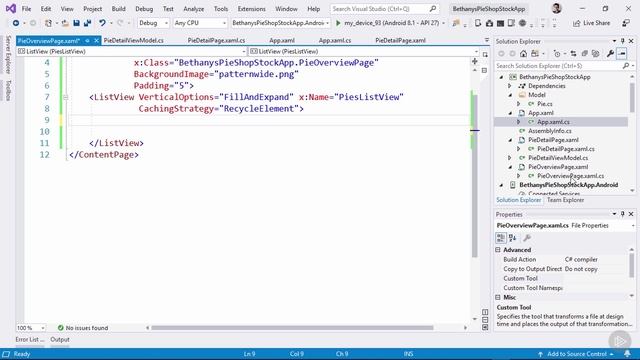Viewport: 640px width, 360px height.
Task: Open the my_device_93 target device dropdown arrow
Action: (443, 23)
